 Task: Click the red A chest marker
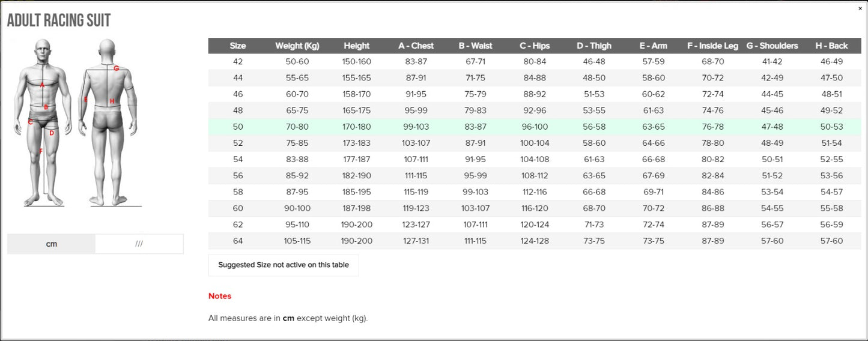tap(43, 86)
